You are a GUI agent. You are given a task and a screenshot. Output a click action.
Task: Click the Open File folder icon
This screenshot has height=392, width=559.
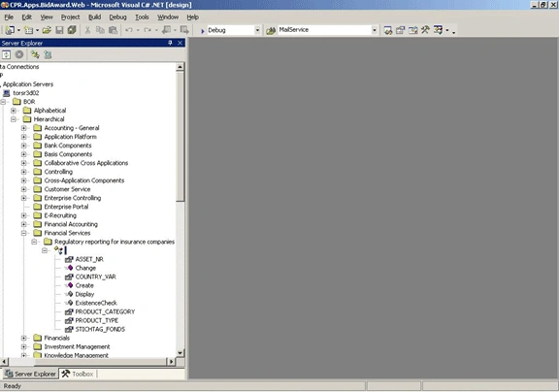pos(47,30)
